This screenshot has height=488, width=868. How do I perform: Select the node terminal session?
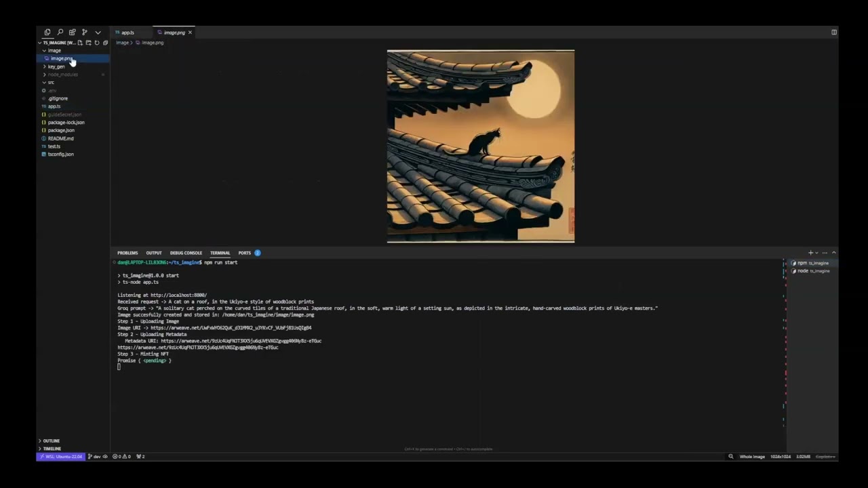click(812, 271)
